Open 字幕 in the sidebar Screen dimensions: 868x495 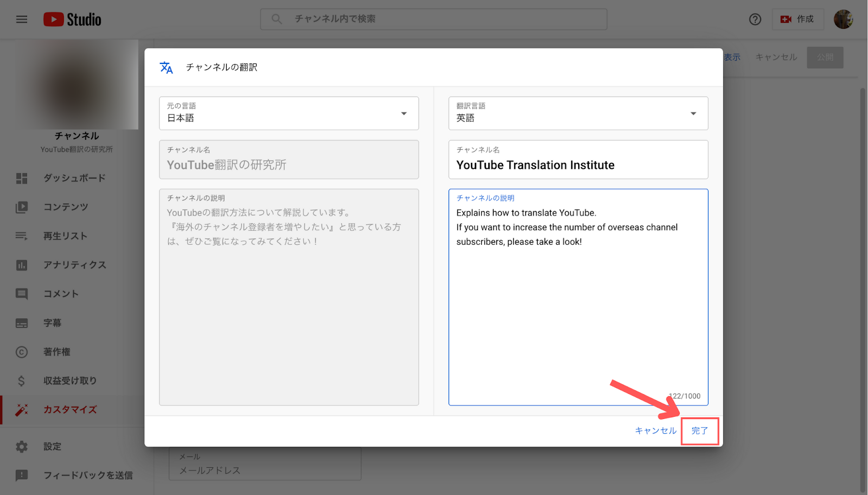[x=52, y=323]
